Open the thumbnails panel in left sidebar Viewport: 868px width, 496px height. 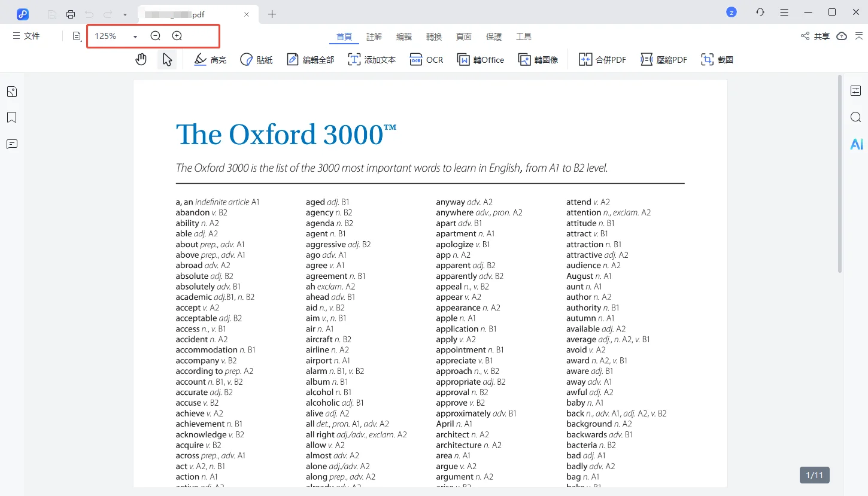coord(12,92)
